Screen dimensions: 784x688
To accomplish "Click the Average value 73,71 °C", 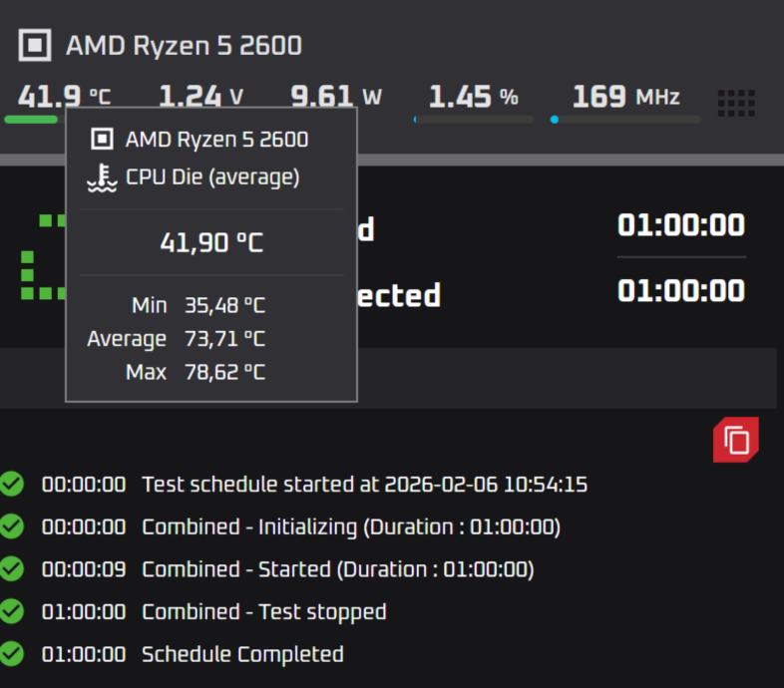I will coord(225,338).
